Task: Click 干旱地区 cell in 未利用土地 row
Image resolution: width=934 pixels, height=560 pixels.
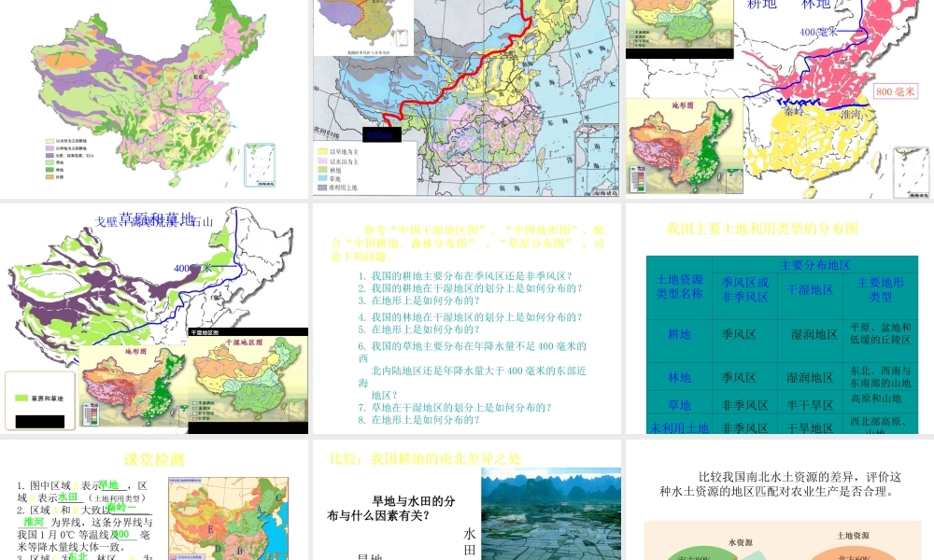Action: [810, 427]
